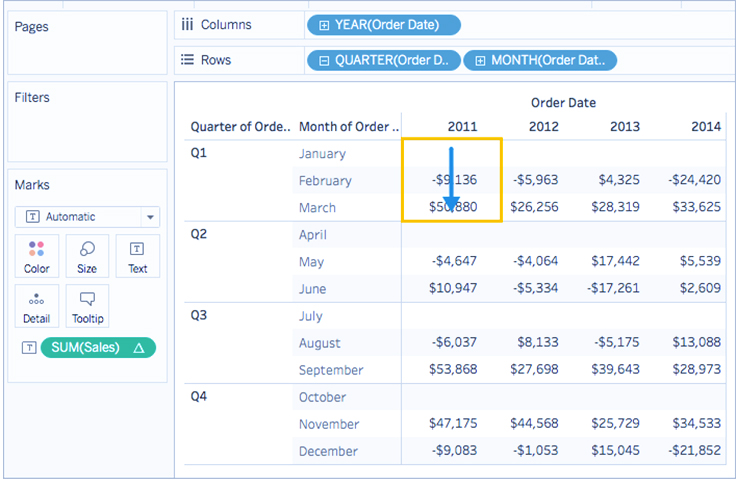Click the $39,643 cell
This screenshot has height=486, width=736.
click(x=615, y=370)
